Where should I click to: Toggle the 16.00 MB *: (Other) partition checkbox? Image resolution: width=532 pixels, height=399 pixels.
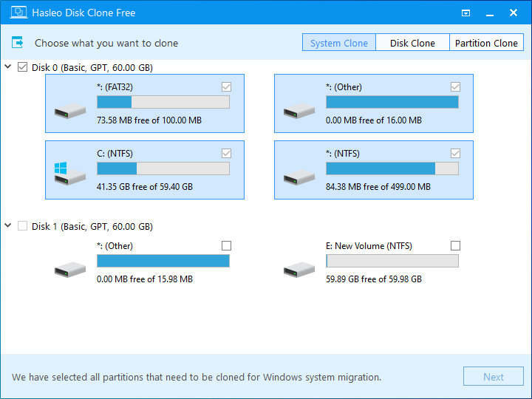455,87
